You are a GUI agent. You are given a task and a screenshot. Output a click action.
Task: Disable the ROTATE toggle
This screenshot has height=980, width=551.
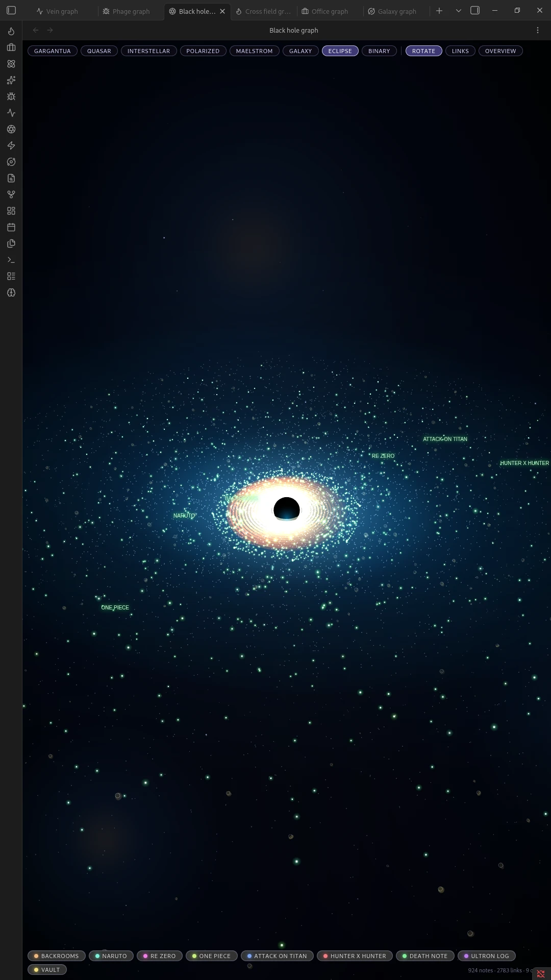[424, 51]
